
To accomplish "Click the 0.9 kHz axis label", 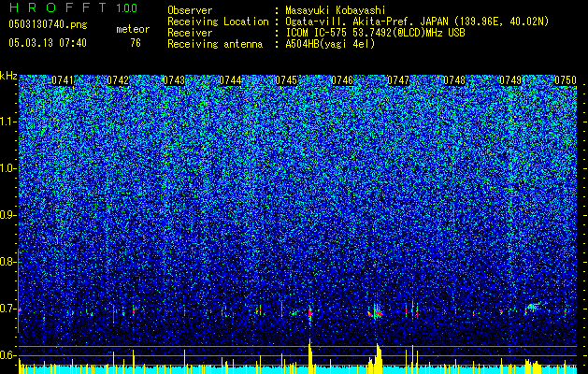I will pos(7,215).
